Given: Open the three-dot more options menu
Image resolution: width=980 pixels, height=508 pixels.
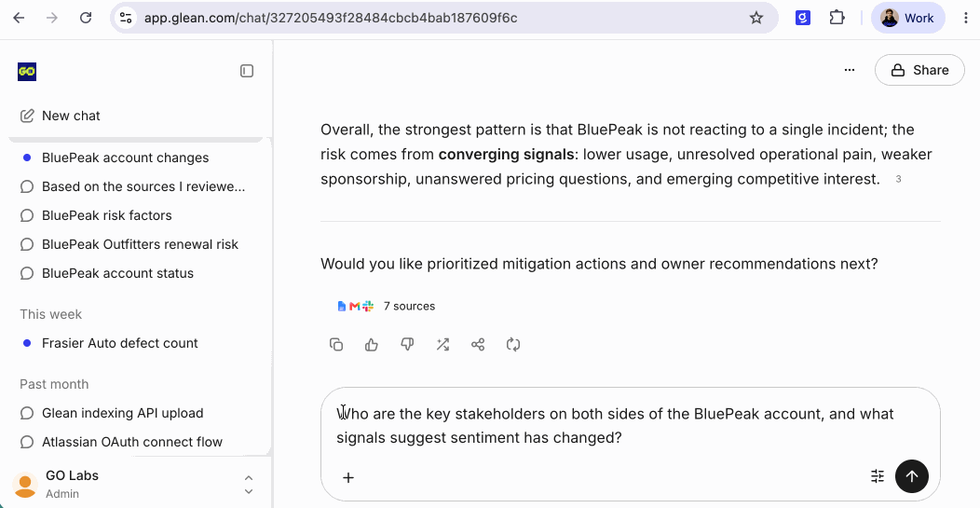Looking at the screenshot, I should [x=850, y=70].
